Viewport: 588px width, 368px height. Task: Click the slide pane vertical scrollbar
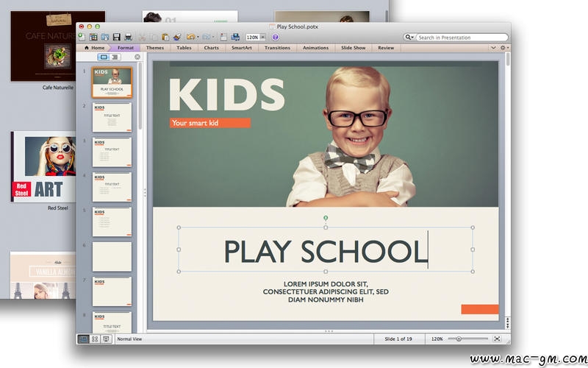[508, 60]
